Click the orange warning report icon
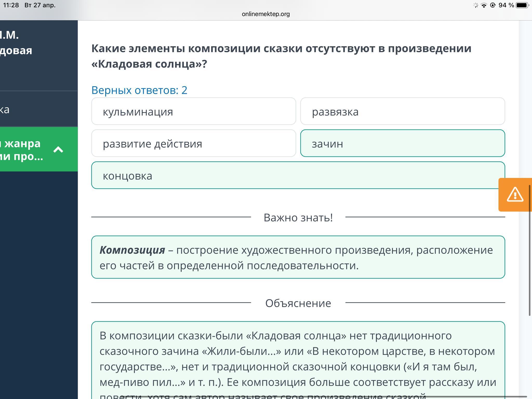This screenshot has height=399, width=532. pos(515,195)
